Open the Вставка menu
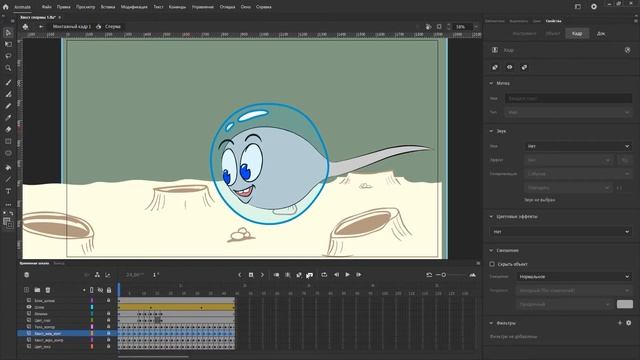This screenshot has width=640, height=360. coord(108,7)
